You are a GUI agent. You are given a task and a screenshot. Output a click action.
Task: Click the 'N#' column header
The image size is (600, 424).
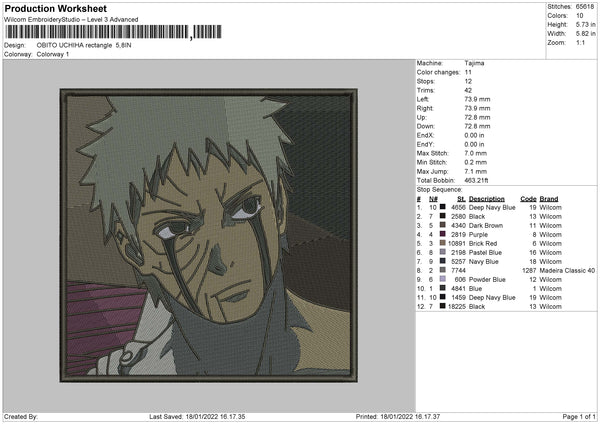click(x=433, y=199)
